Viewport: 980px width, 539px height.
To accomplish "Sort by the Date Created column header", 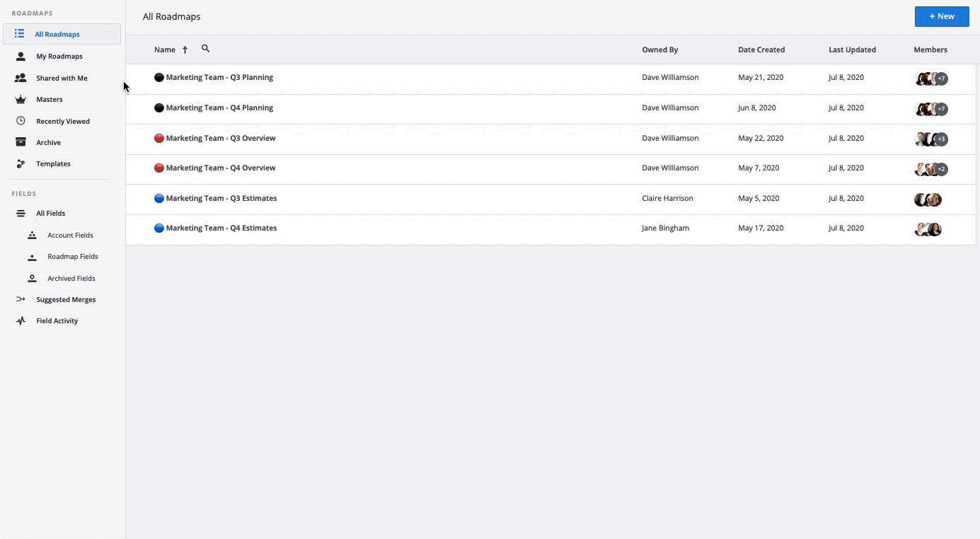I will point(761,50).
